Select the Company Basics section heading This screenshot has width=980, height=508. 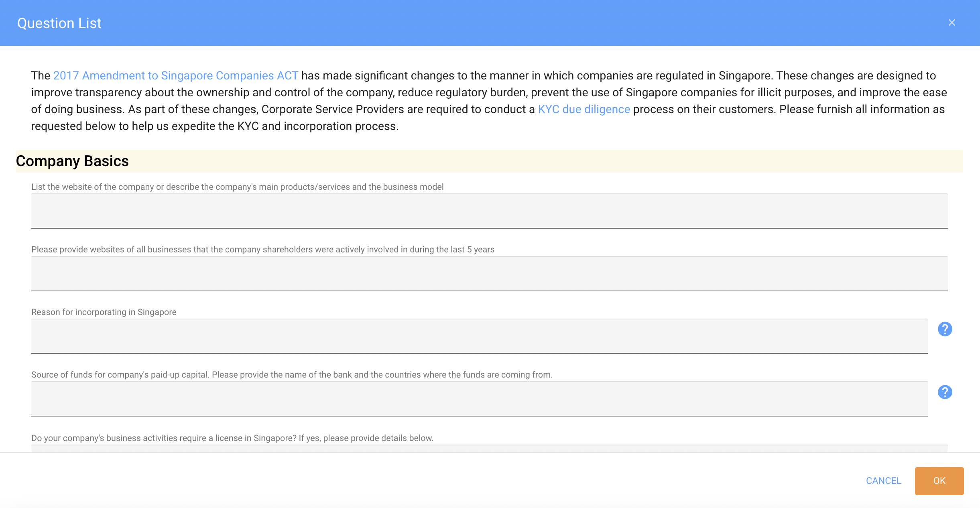(72, 161)
